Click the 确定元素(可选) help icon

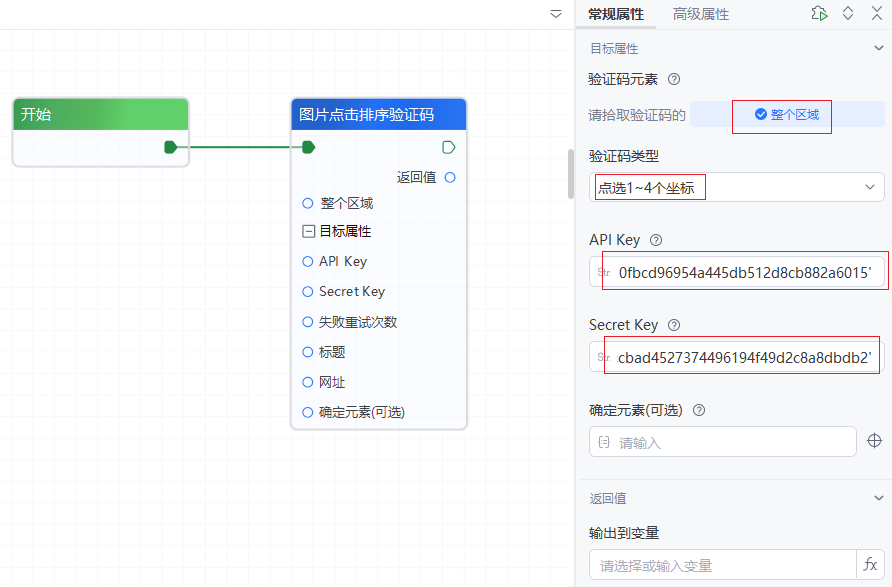click(x=699, y=410)
